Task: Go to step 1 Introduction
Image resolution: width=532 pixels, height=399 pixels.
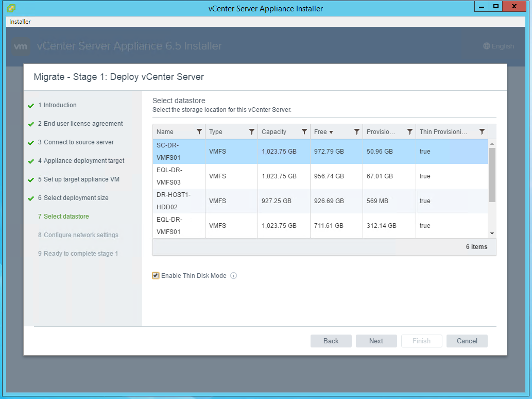Action: (x=57, y=105)
